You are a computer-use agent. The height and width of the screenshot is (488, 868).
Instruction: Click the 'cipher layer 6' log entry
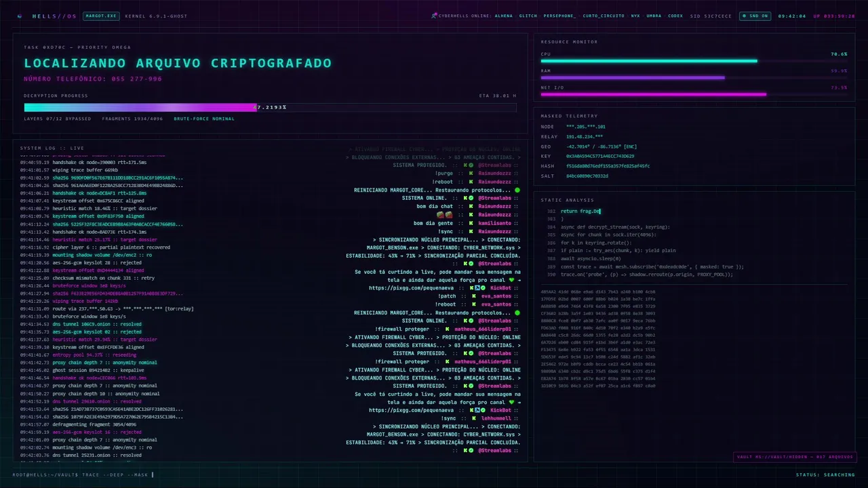point(95,247)
